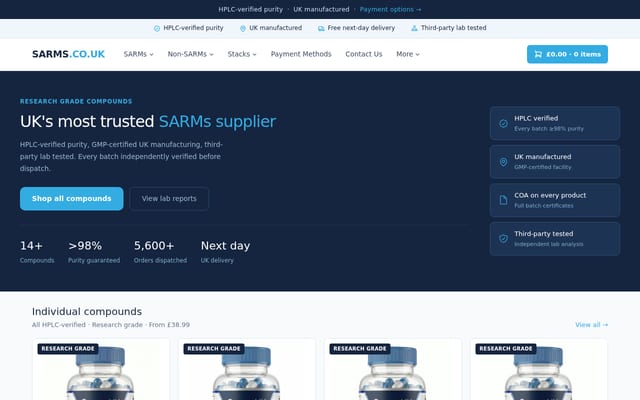This screenshot has width=640, height=400.
Task: Click the first product bottle thumbnail
Action: 101,369
